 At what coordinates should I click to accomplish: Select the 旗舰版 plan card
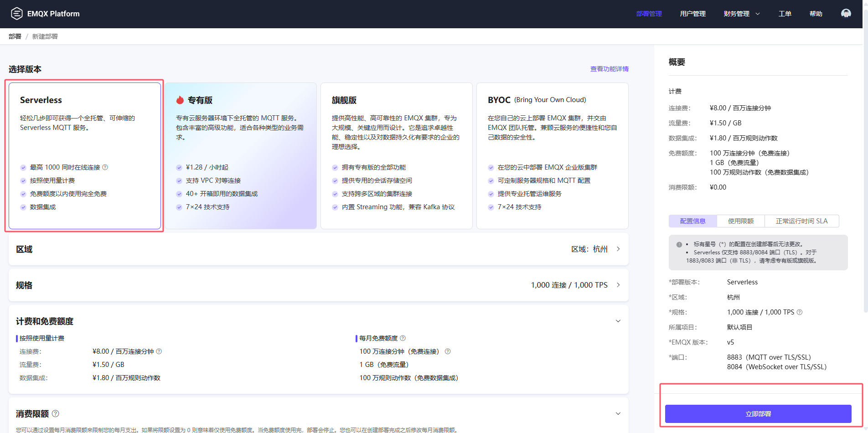click(x=397, y=155)
